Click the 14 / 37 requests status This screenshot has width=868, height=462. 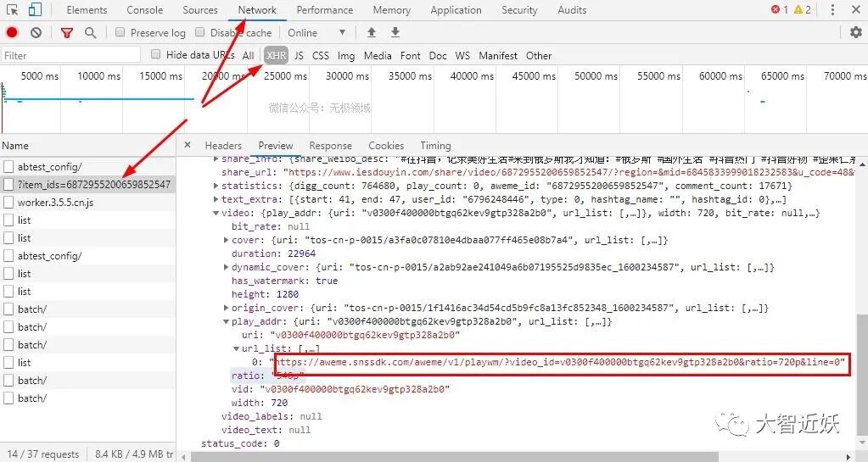(43, 454)
